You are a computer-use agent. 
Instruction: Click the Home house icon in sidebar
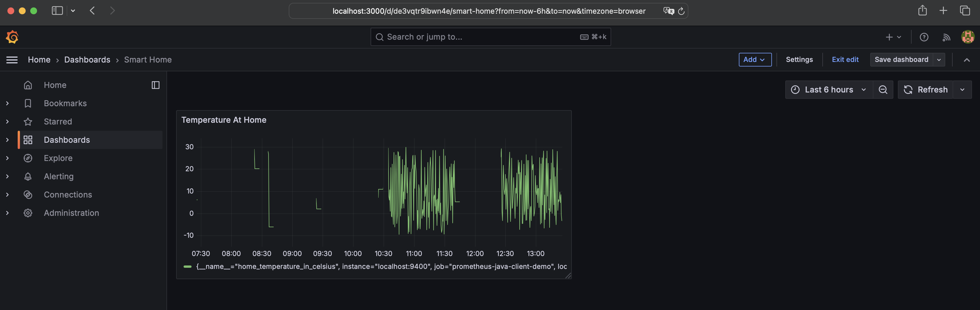(x=28, y=85)
